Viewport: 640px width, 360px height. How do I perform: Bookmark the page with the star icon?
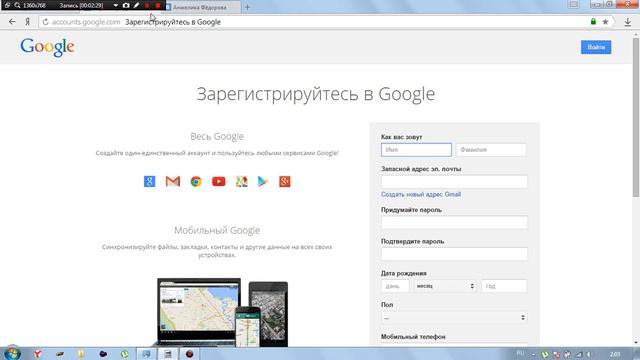point(605,22)
